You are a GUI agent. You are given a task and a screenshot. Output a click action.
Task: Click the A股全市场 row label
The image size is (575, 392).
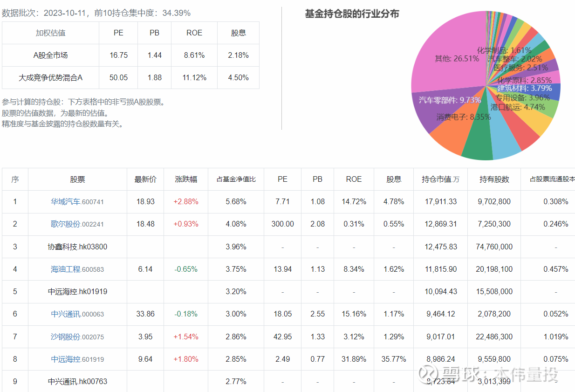(x=50, y=55)
